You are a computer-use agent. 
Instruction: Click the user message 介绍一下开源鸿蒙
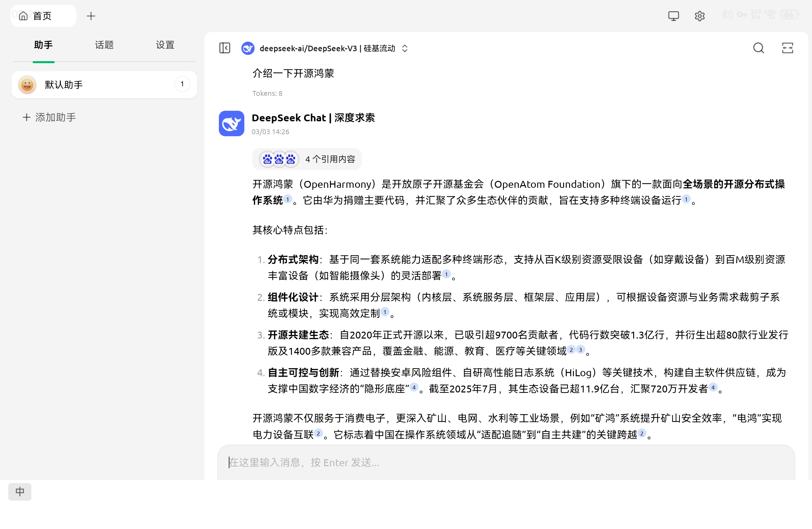[x=293, y=73]
